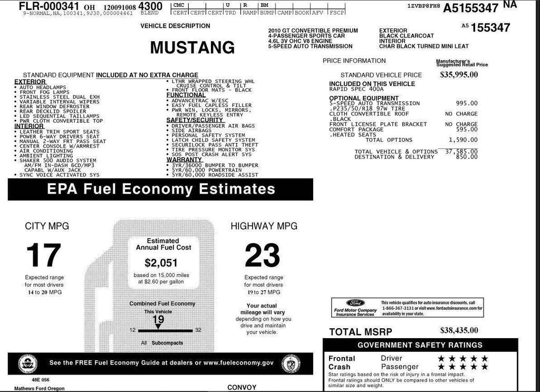Click the www.fordautoinsurance.com address
Screen dimensions: 540x392
451,308
